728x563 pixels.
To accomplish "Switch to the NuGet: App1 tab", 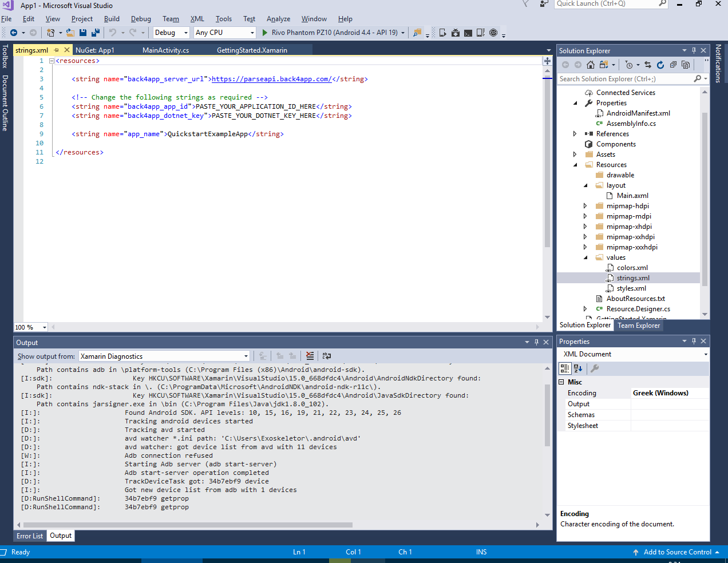I will pyautogui.click(x=95, y=50).
